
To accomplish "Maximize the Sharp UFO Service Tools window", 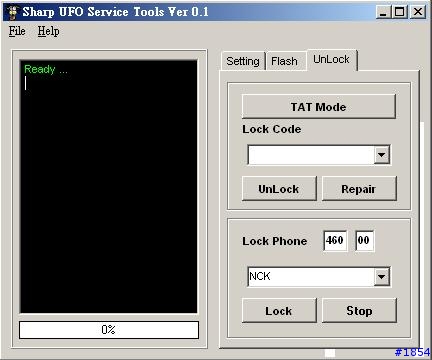I will pyautogui.click(x=400, y=12).
